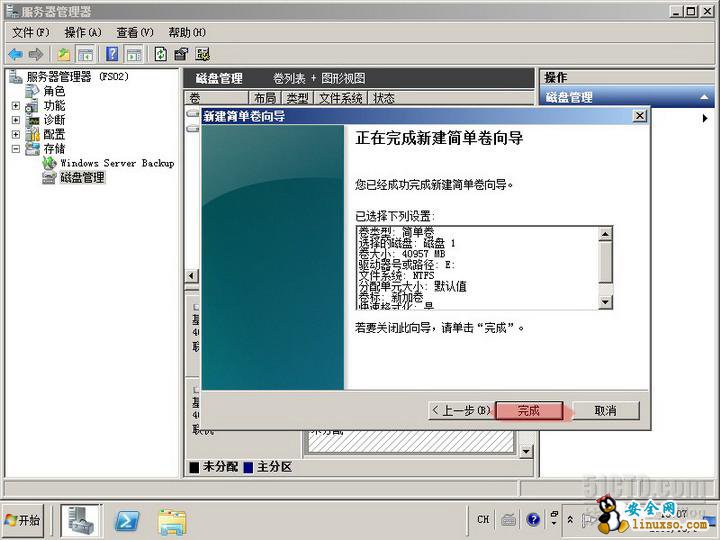720x540 pixels.
Task: Click the 完成 button to finish wizard
Action: (529, 411)
